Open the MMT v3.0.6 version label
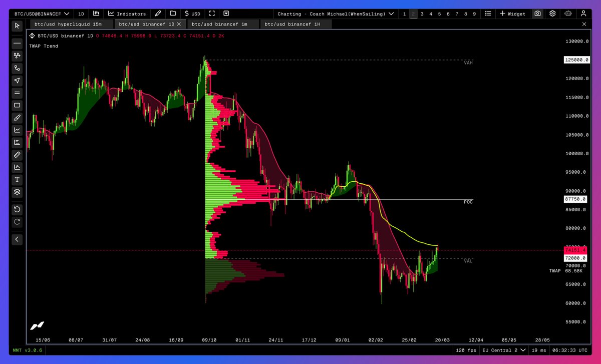The height and width of the screenshot is (364, 601). [x=28, y=350]
